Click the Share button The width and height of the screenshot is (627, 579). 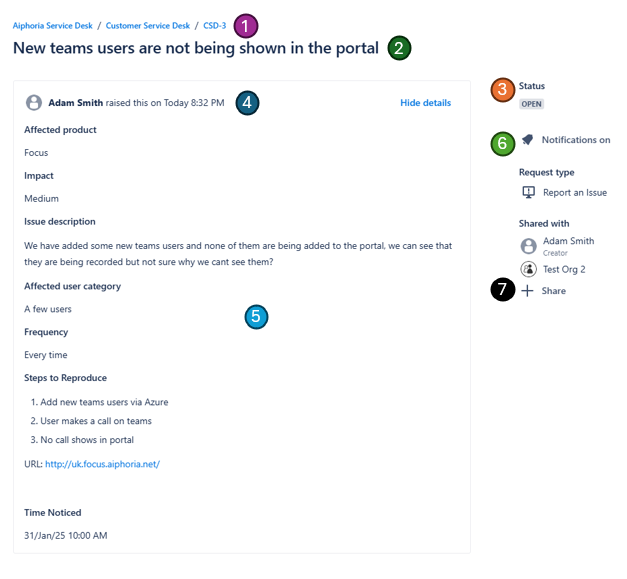pos(553,291)
